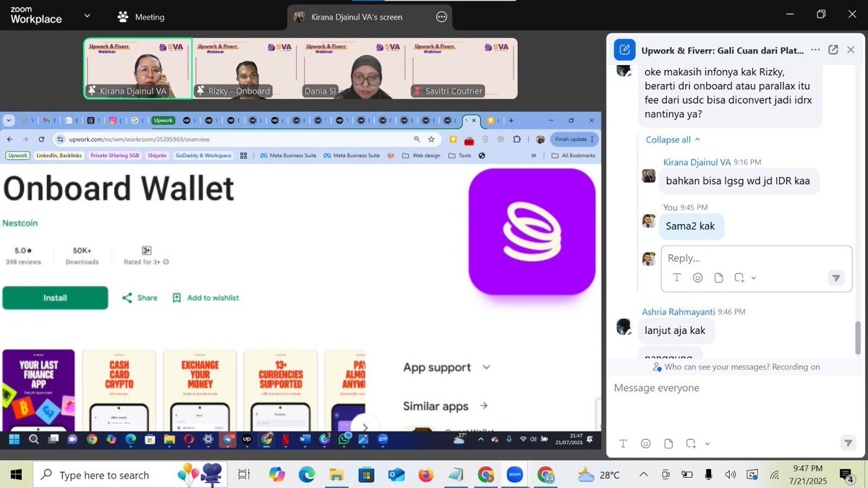This screenshot has height=488, width=868.
Task: Attach a file in main message box
Action: pos(668,444)
